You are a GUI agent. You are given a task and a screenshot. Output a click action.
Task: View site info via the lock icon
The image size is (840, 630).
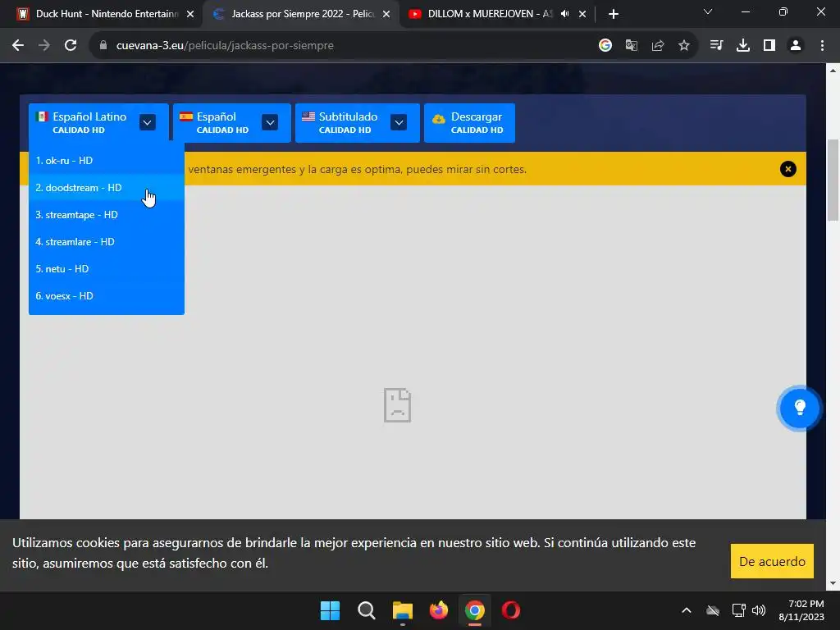pyautogui.click(x=103, y=46)
